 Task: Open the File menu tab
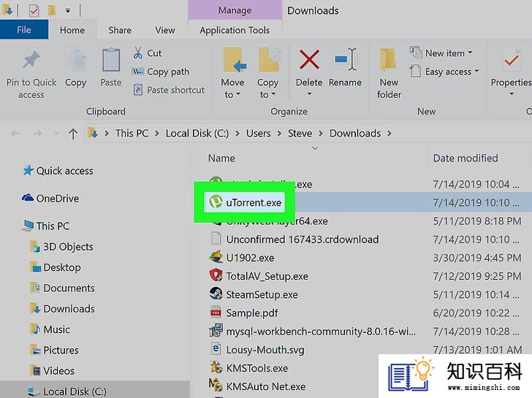(x=24, y=30)
